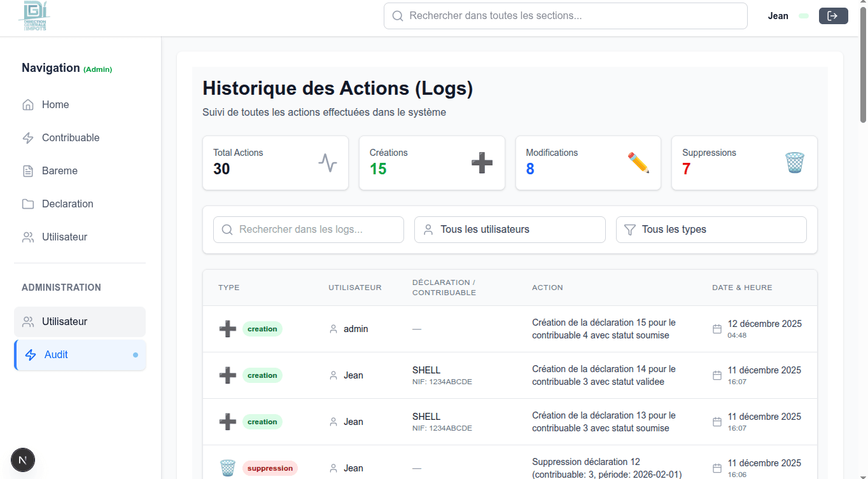Click the plus icon in declaration 14 row
868x479 pixels.
(228, 375)
